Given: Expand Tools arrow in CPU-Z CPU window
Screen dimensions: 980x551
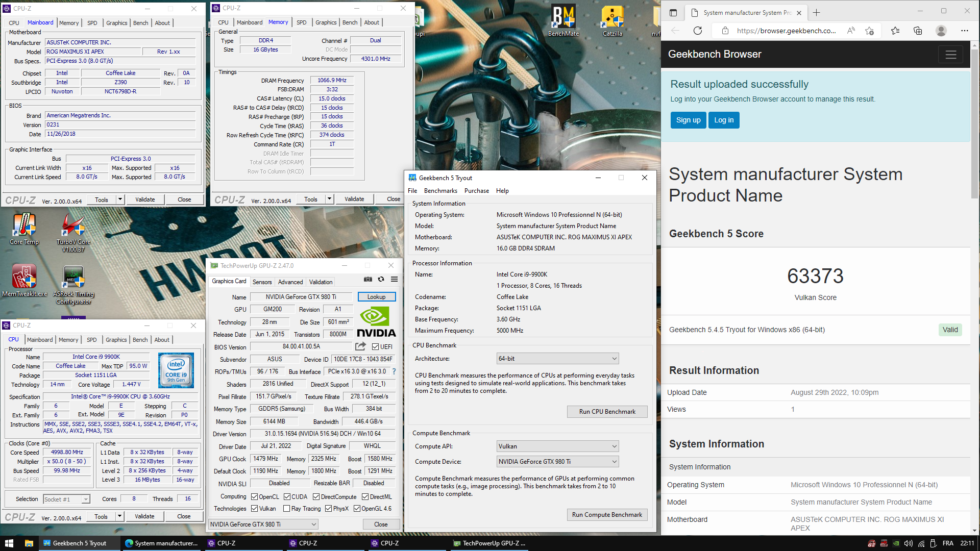Looking at the screenshot, I should [x=119, y=516].
